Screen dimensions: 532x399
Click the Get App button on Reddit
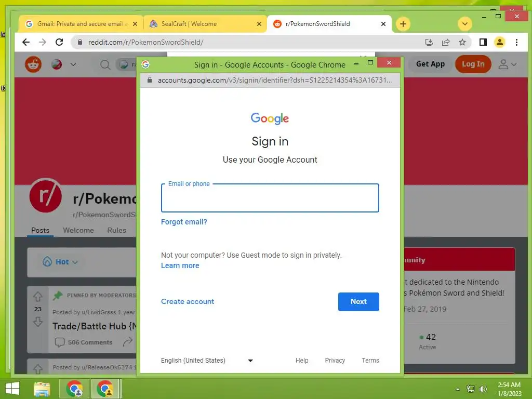click(430, 64)
